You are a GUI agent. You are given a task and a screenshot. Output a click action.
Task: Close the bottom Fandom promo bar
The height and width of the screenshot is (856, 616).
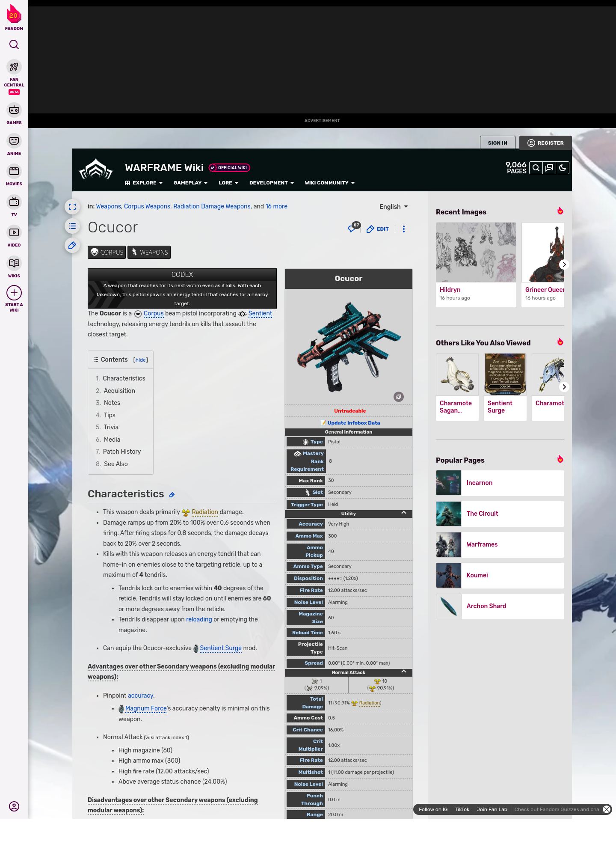[607, 809]
